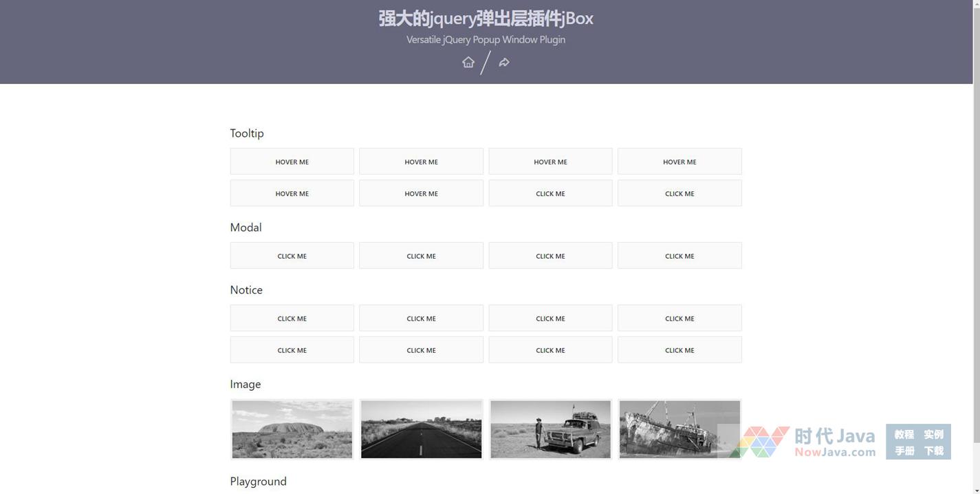Screen dimensions: 980x494
Task: Click the home icon in the header
Action: click(468, 63)
